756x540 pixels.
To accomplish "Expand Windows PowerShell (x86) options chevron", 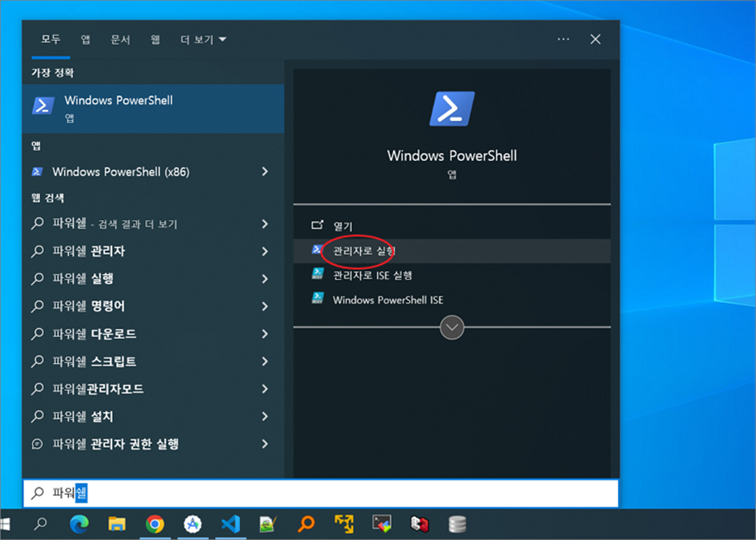I will (265, 171).
